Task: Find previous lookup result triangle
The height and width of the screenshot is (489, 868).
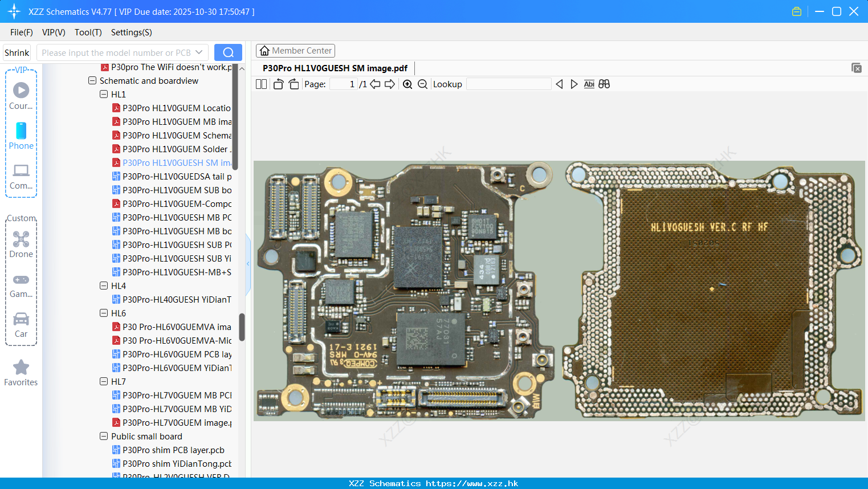Action: (x=559, y=84)
